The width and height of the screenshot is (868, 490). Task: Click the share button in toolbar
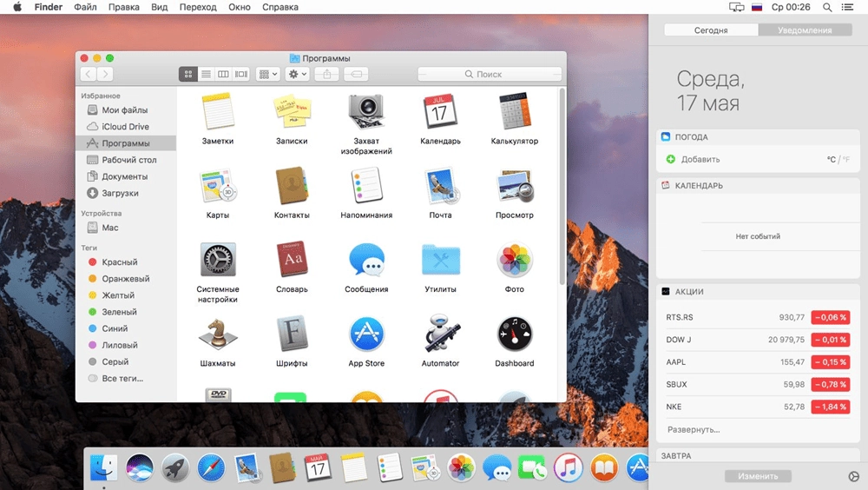326,74
